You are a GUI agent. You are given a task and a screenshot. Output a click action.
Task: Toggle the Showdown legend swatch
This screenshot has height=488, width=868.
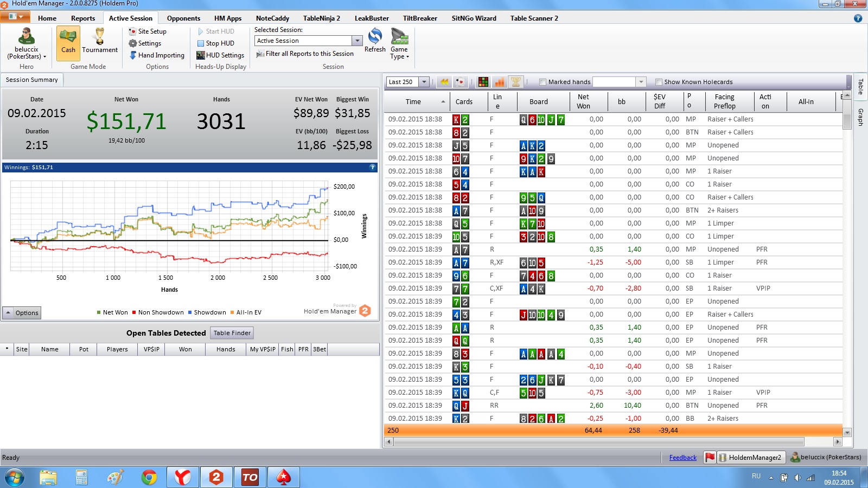point(190,312)
